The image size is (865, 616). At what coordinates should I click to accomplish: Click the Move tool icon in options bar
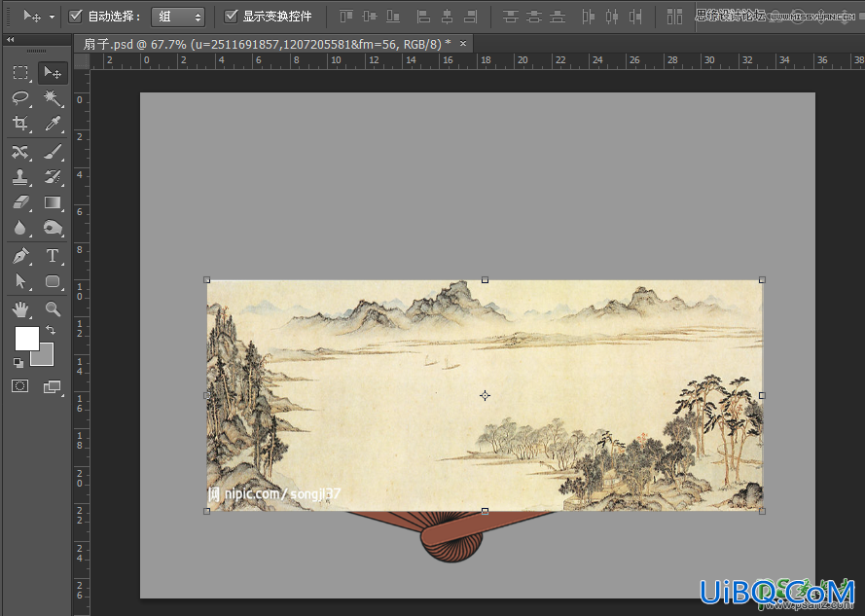tap(32, 17)
